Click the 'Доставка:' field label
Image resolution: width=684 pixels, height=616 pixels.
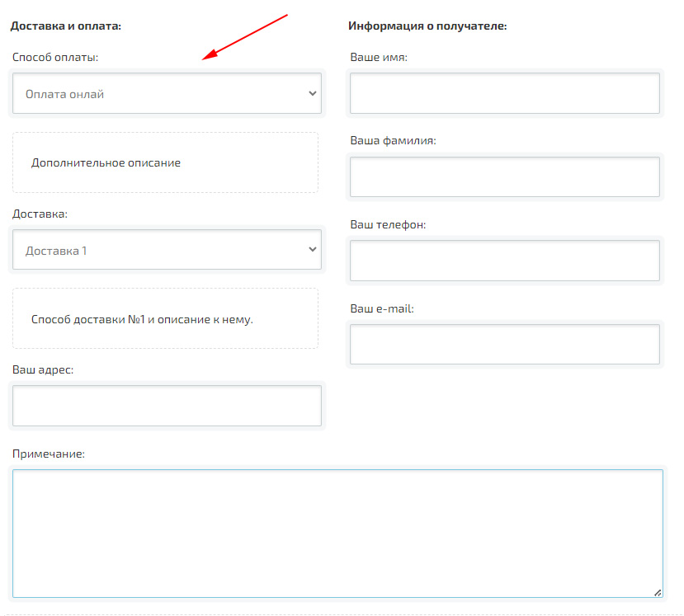40,214
